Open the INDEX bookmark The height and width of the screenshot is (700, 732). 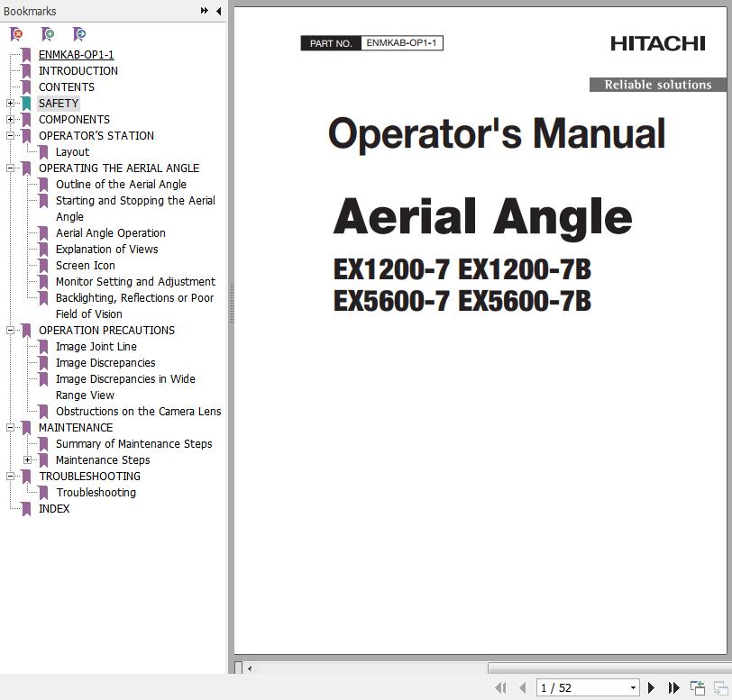pyautogui.click(x=54, y=509)
